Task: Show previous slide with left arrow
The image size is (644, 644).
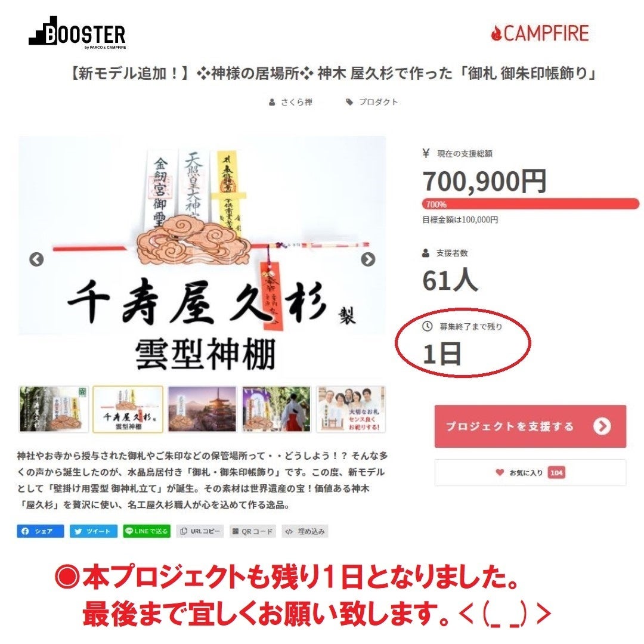Action: [36, 259]
